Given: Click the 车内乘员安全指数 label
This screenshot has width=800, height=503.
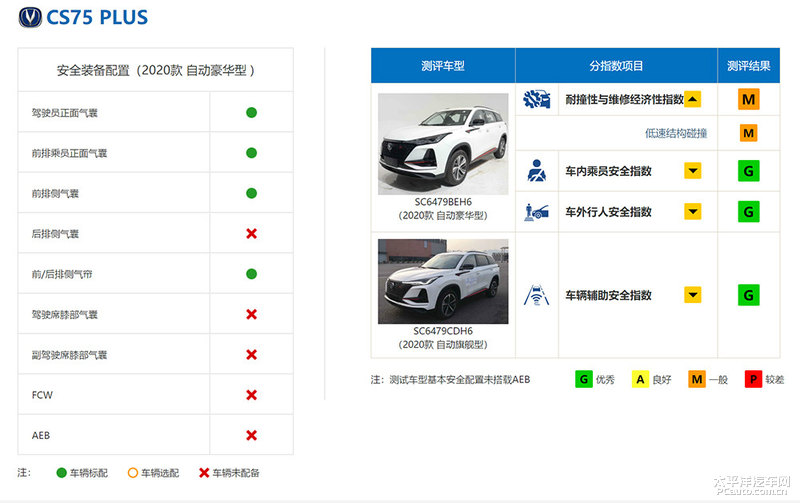Looking at the screenshot, I should tap(608, 171).
